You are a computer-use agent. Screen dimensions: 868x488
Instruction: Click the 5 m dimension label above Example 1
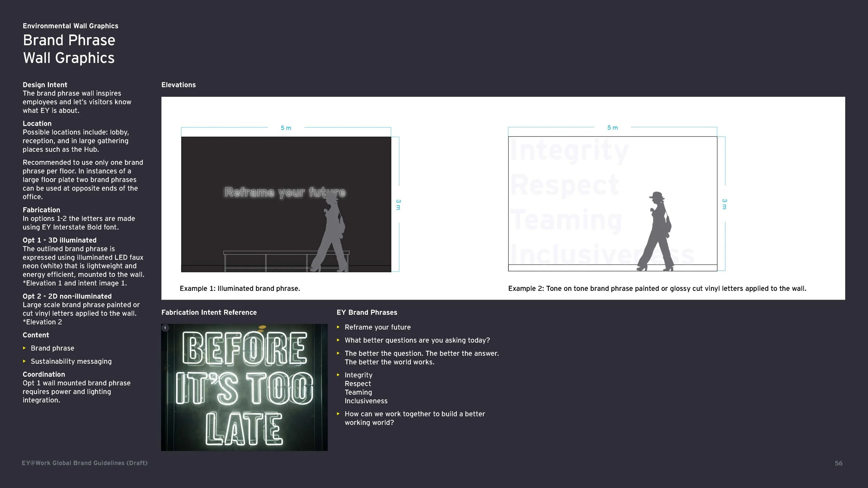[286, 128]
